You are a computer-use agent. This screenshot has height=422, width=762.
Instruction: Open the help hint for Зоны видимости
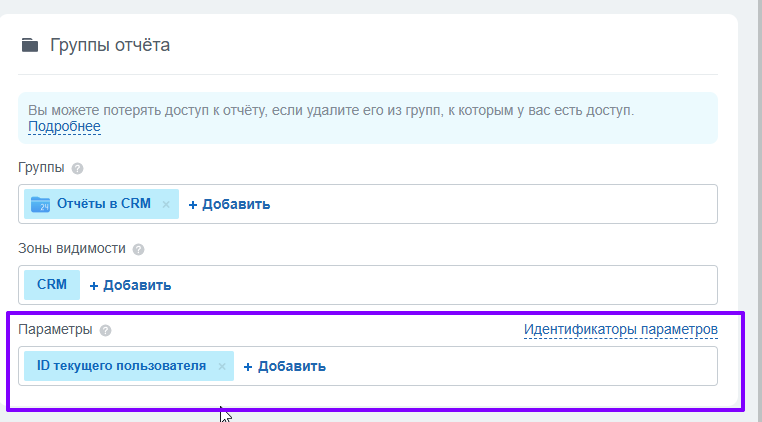[x=139, y=249]
